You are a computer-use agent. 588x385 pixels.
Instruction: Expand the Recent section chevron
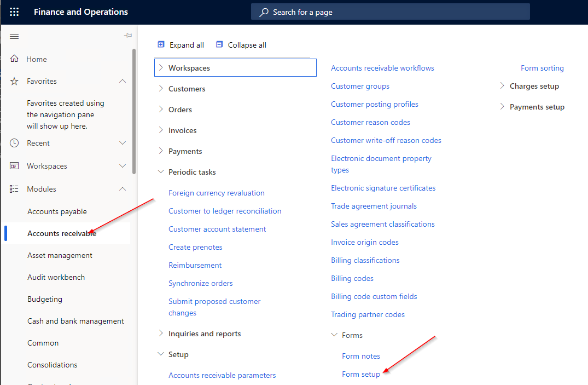[x=123, y=143]
